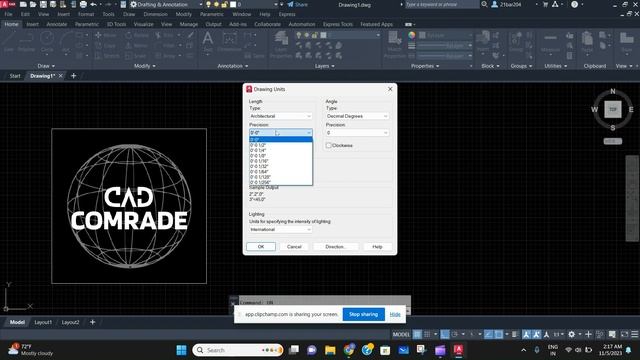The height and width of the screenshot is (360, 640).
Task: Select 0'-0 1/16" precision option
Action: click(x=281, y=161)
